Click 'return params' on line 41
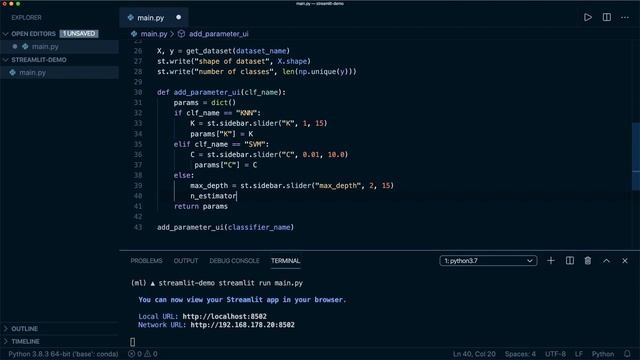 (201, 206)
